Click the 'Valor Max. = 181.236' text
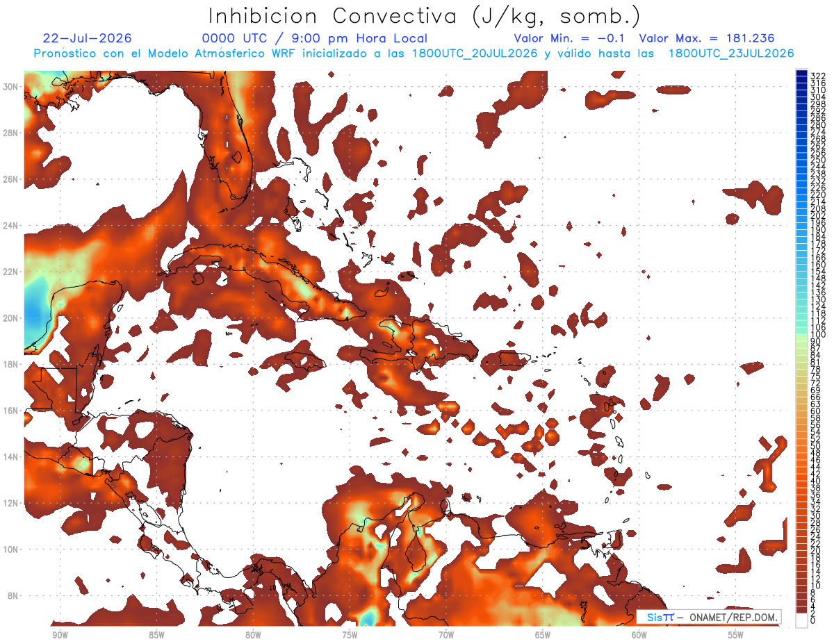The width and height of the screenshot is (834, 644). (707, 38)
